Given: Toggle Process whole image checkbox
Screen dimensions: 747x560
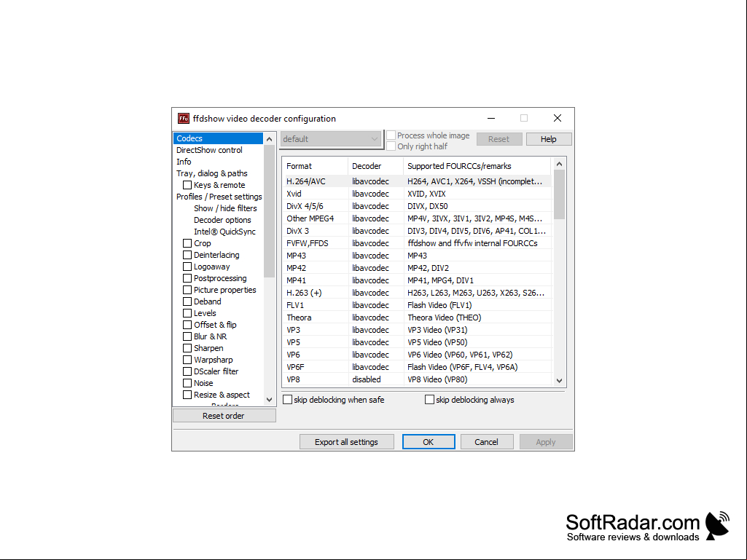Looking at the screenshot, I should pos(391,135).
